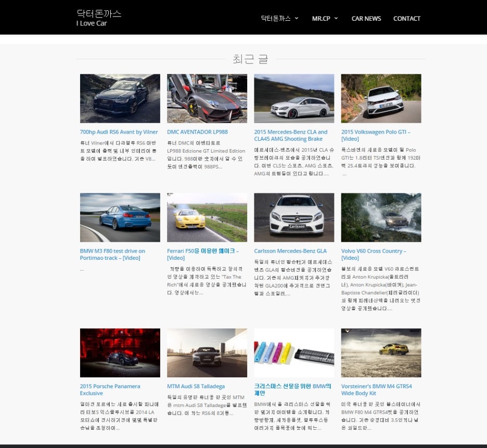Screen dimensions: 487x448
Task: Go to CAR NEWS menu item
Action: point(366,19)
